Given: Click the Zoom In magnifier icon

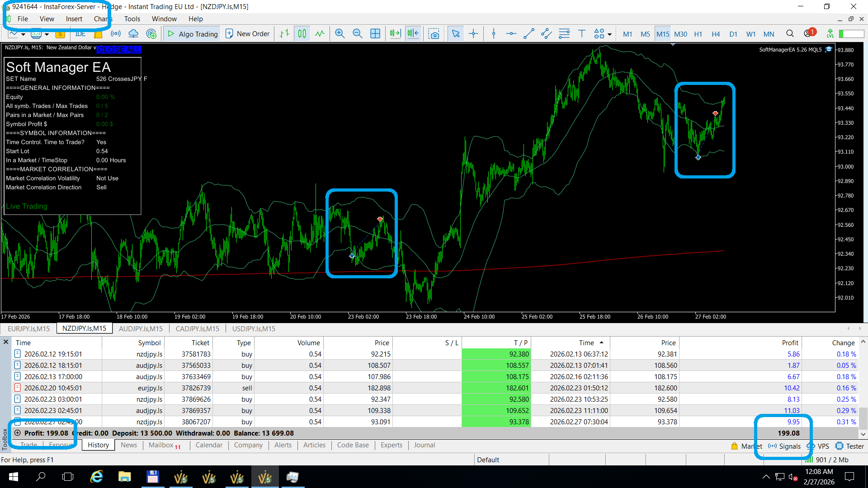Looking at the screenshot, I should click(x=340, y=34).
